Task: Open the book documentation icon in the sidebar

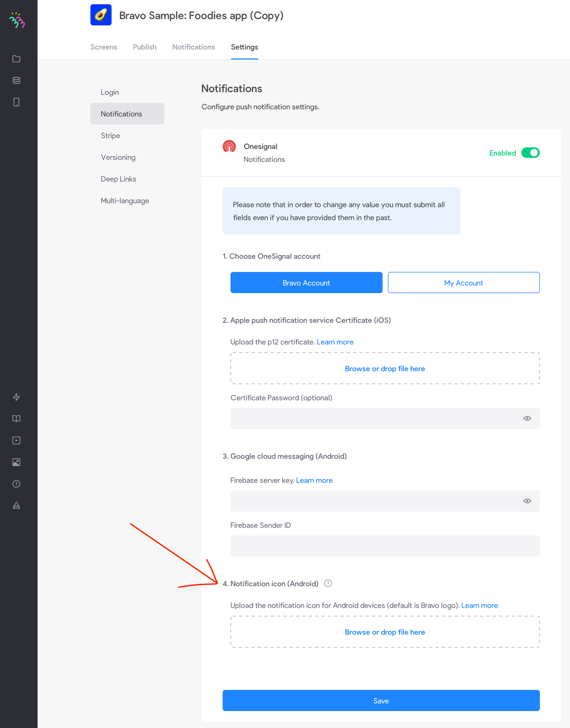Action: (16, 419)
